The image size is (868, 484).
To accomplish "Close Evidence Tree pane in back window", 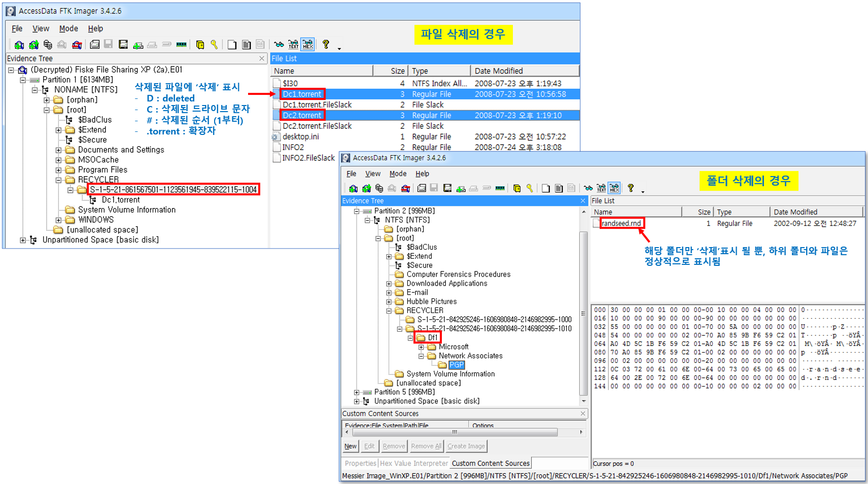I will pos(262,59).
